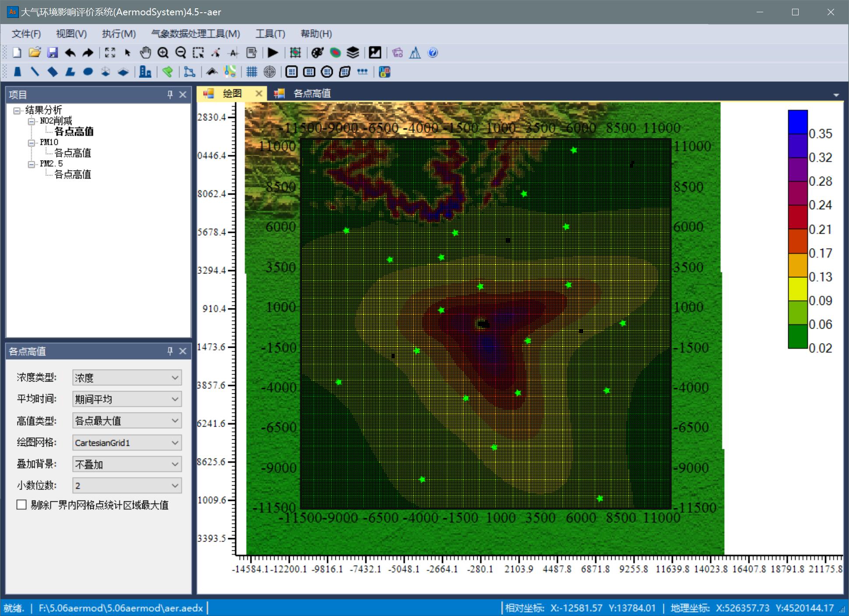
Task: Pin the 项目 panel
Action: coord(170,94)
